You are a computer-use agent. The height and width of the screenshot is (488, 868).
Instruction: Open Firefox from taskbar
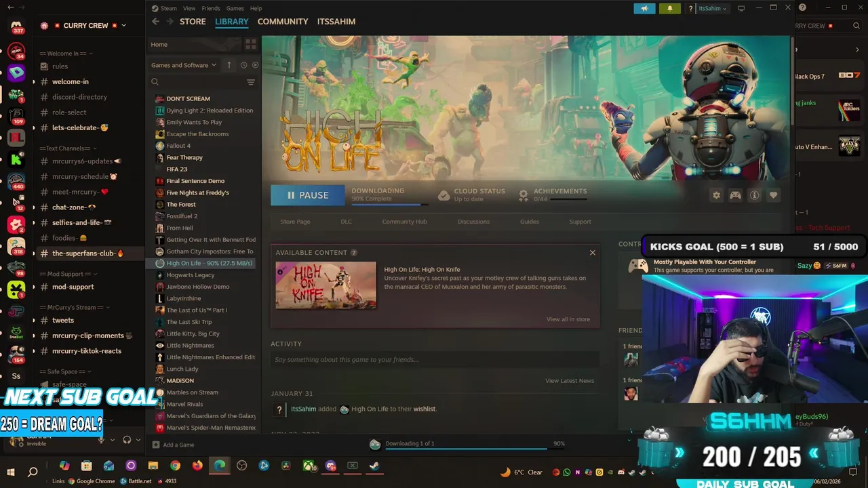(x=197, y=466)
